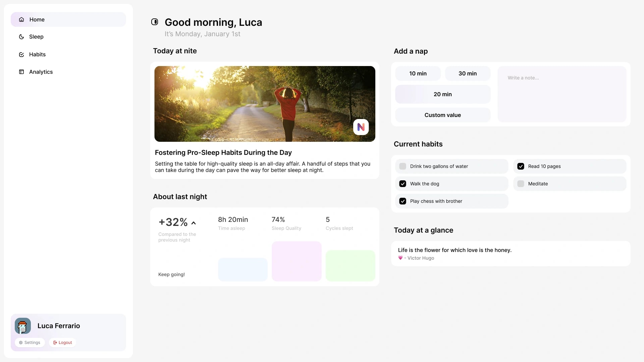Click the Write a note text field
Screen dimensions: 644x362
coord(562,94)
